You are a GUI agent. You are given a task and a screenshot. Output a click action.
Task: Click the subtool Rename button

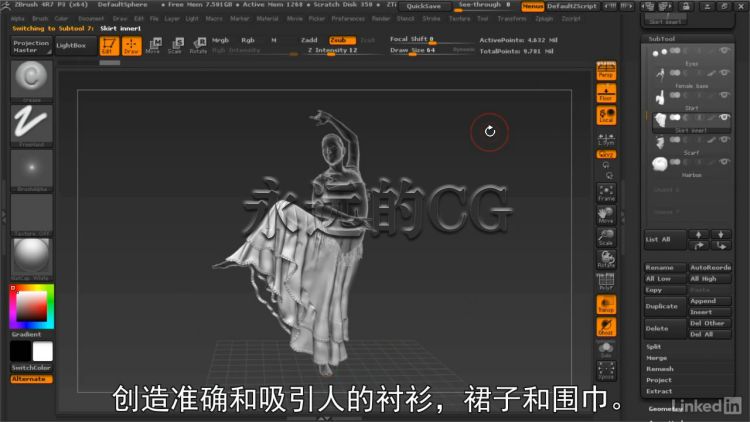pyautogui.click(x=664, y=267)
